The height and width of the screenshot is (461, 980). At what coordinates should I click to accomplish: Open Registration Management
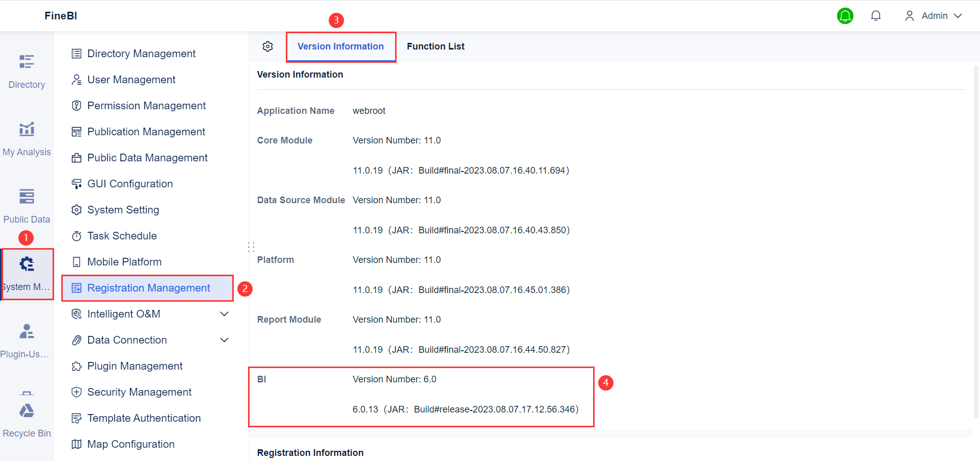click(148, 287)
